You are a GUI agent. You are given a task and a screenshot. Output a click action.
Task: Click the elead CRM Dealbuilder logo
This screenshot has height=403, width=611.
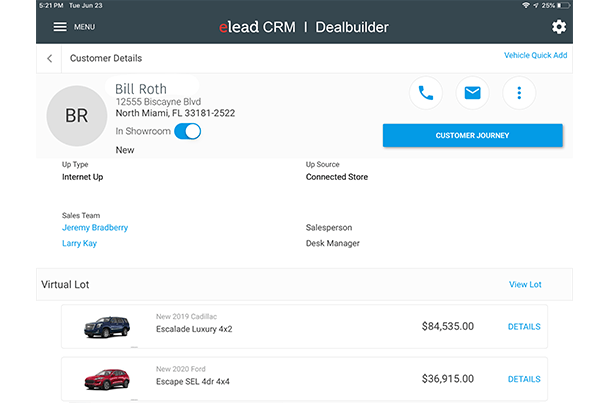[304, 27]
